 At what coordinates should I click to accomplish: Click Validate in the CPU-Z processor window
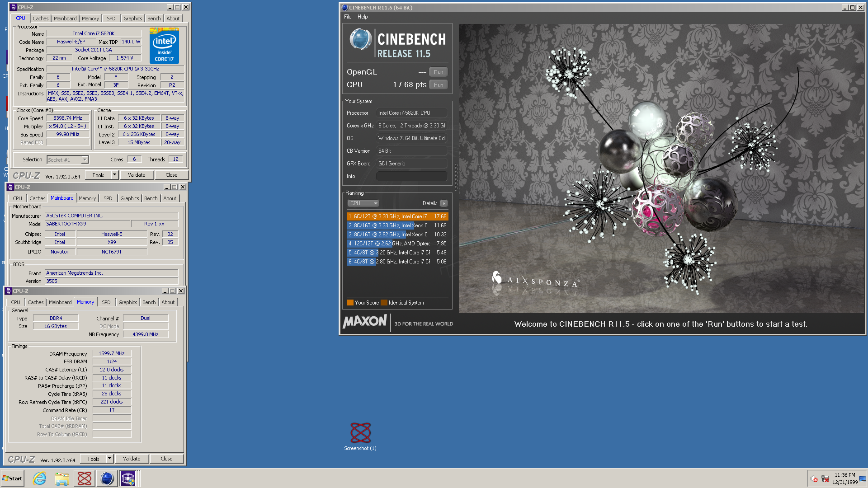pyautogui.click(x=137, y=175)
